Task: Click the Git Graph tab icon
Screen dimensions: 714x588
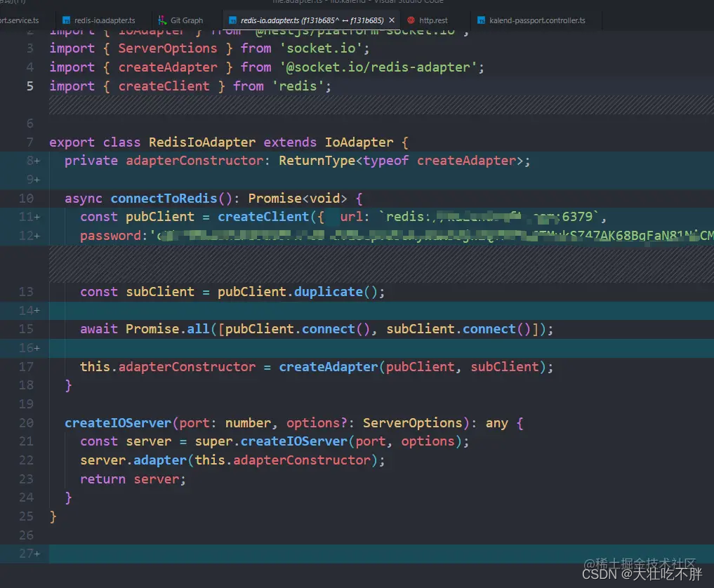Action: pos(162,20)
